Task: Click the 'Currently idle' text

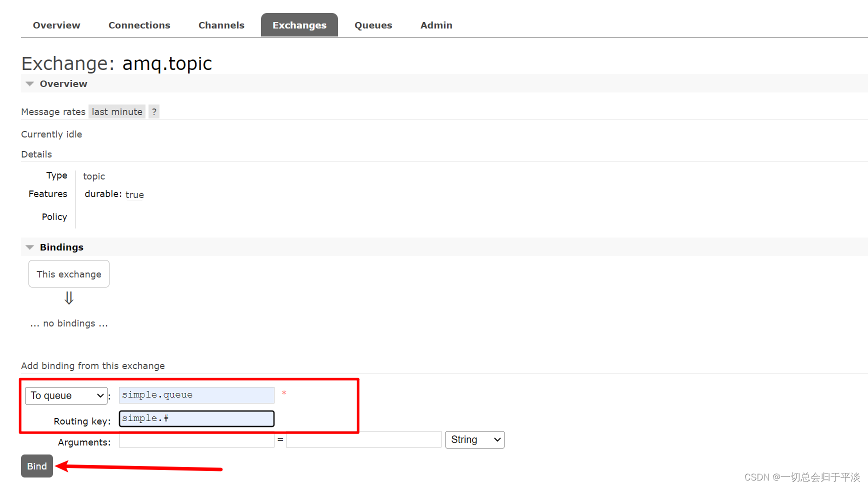Action: point(51,134)
